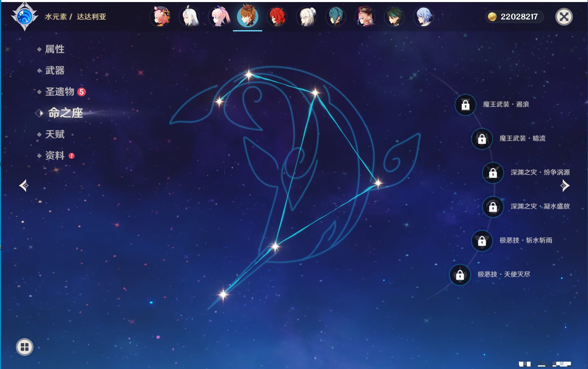Viewport: 588px width, 369px height.
Task: Go to previous character with left arrow
Action: pyautogui.click(x=24, y=186)
